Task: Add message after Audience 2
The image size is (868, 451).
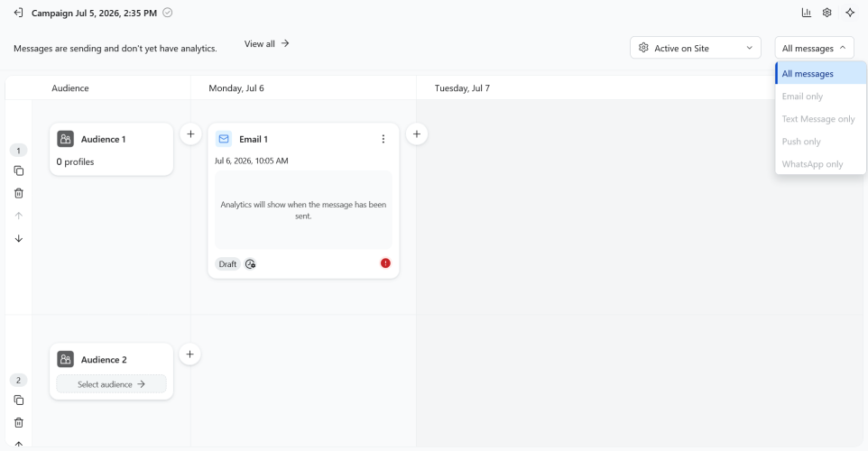Action: coord(189,354)
